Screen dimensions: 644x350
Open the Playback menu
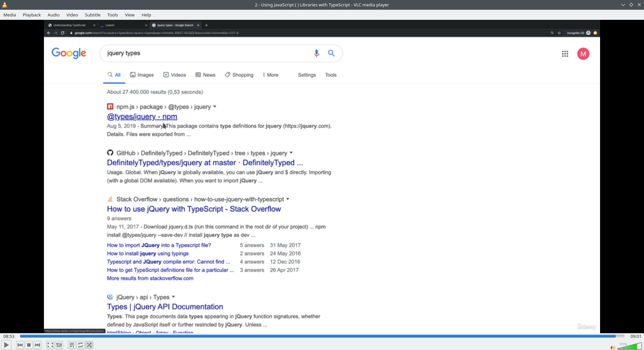pyautogui.click(x=32, y=15)
